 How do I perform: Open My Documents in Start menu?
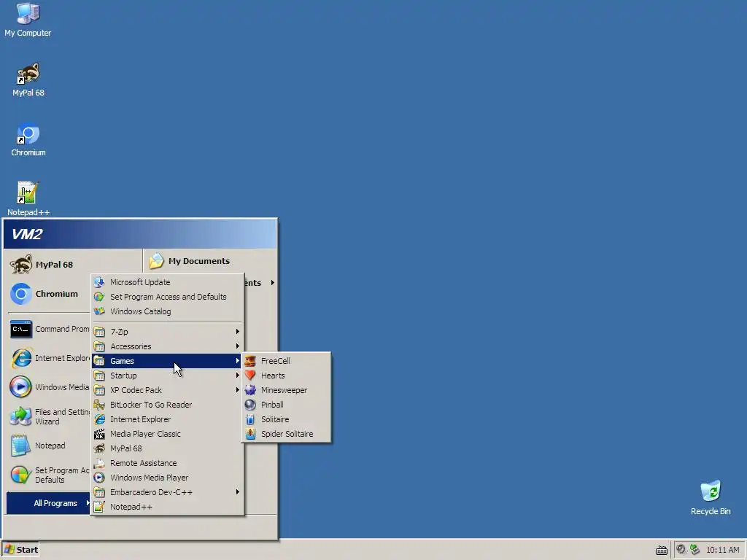click(209, 261)
